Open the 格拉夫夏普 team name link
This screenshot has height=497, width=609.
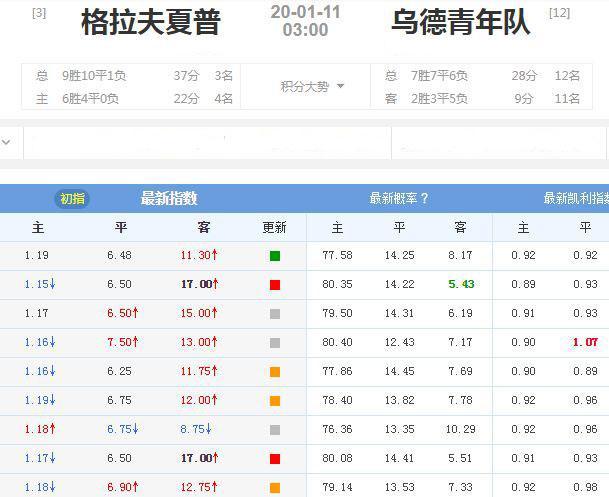(x=151, y=22)
